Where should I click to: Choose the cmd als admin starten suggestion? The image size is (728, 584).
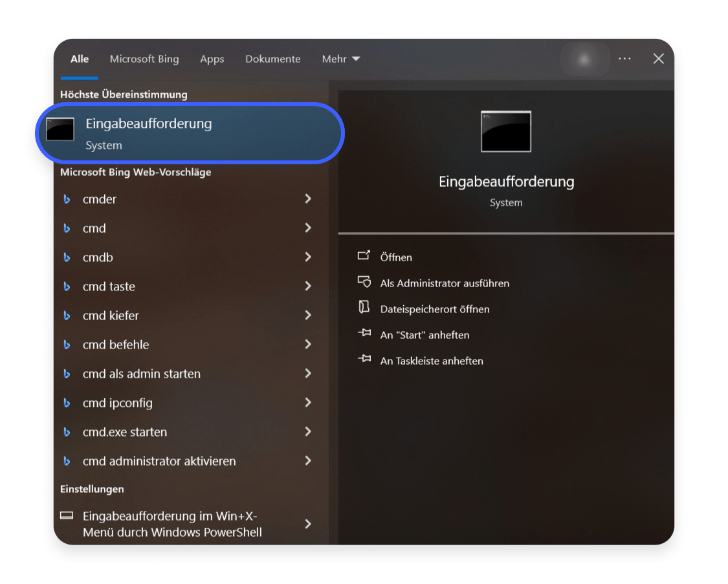[142, 374]
